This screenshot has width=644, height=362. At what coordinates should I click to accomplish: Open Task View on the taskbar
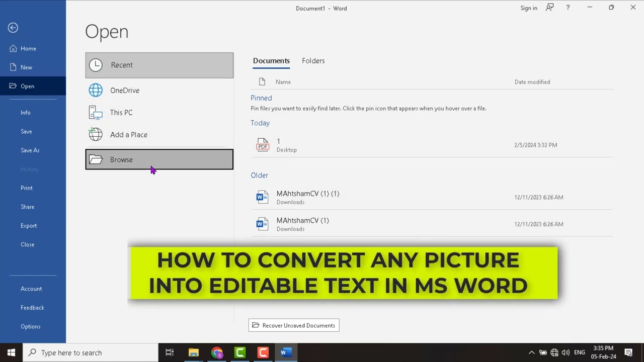tap(170, 352)
